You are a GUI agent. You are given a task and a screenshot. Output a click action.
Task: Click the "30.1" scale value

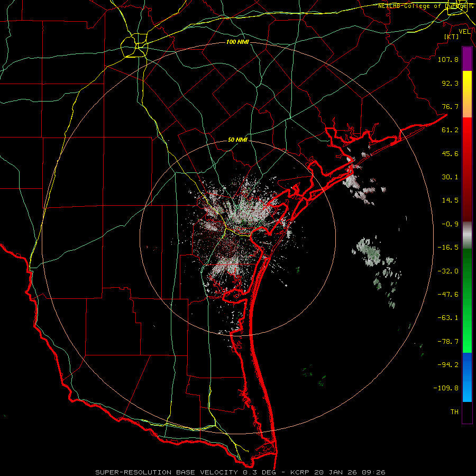450,177
